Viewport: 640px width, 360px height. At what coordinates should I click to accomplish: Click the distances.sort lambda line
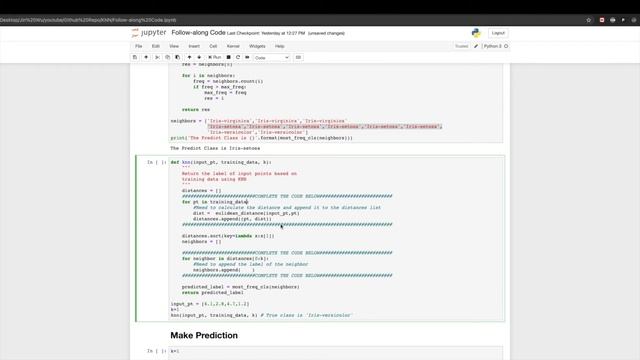228,236
